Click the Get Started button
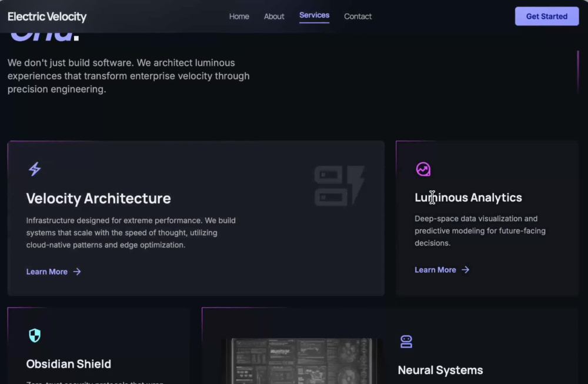Viewport: 588px width, 384px height. pos(547,16)
